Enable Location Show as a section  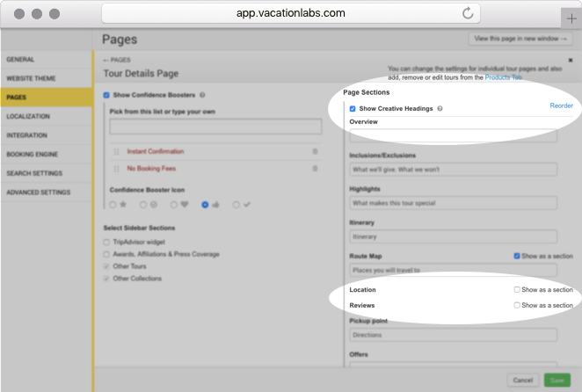pos(517,289)
